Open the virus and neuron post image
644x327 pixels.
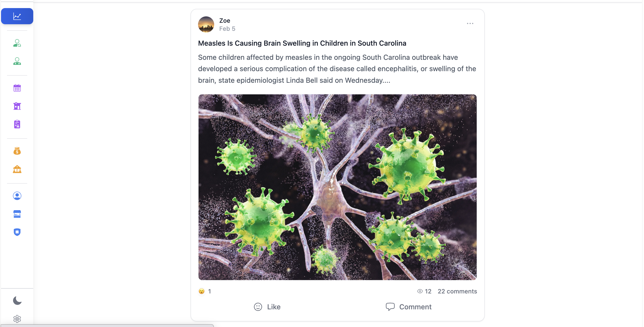pos(337,187)
